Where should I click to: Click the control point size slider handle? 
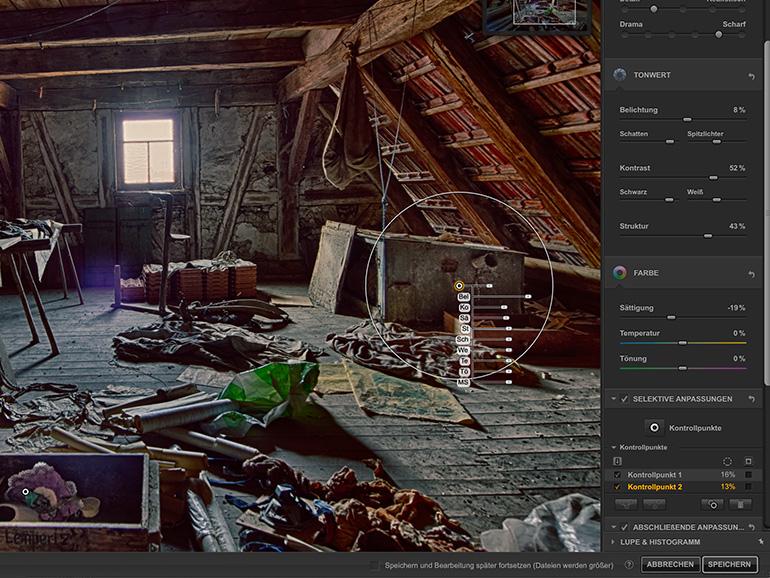489,285
